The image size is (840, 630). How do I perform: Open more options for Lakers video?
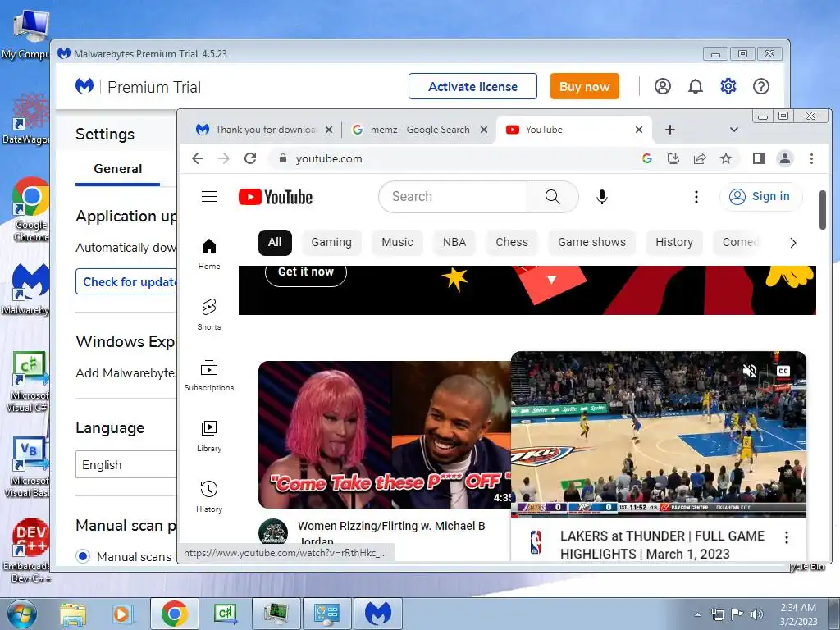(787, 537)
